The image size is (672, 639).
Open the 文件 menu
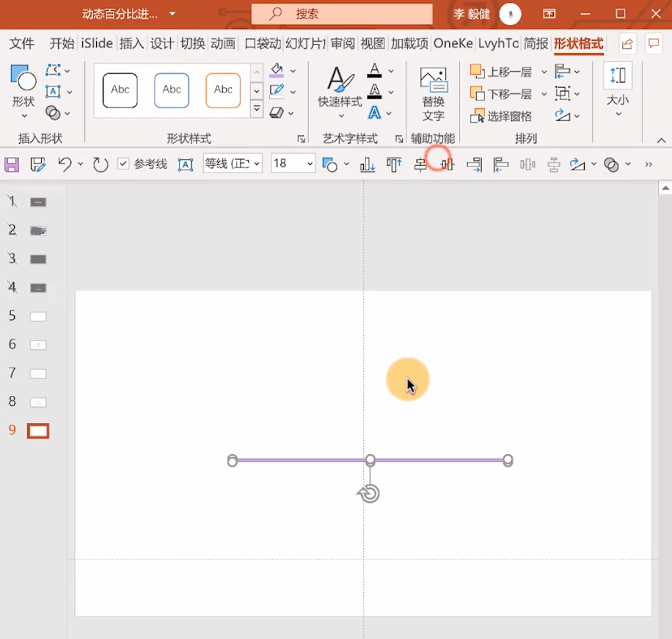click(x=21, y=43)
